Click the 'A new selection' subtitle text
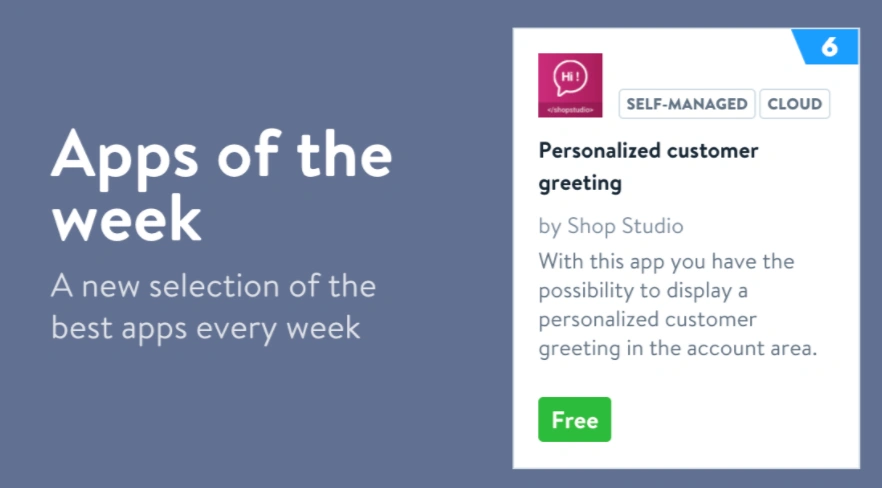The height and width of the screenshot is (488, 882). pyautogui.click(x=214, y=287)
